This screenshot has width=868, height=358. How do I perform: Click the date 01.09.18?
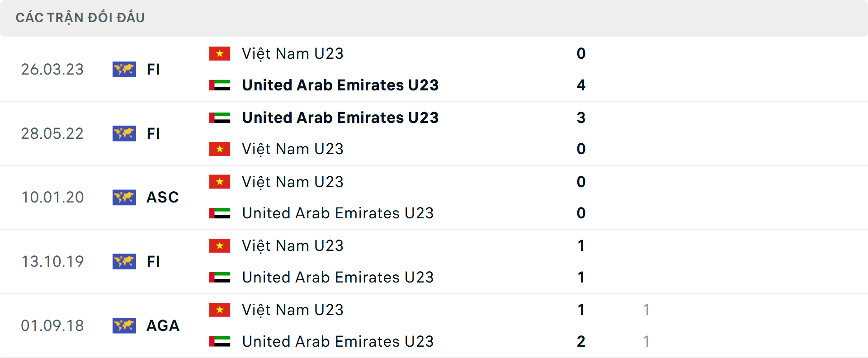53,325
